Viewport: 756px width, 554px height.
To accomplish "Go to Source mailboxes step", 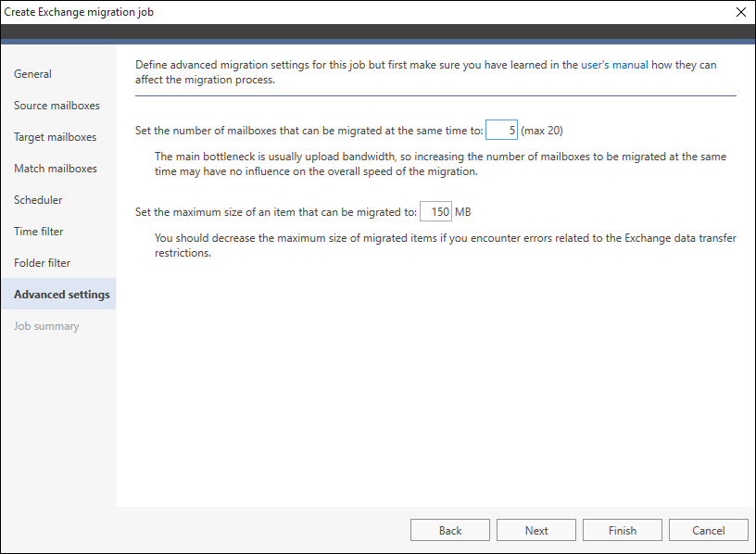I will (x=57, y=106).
